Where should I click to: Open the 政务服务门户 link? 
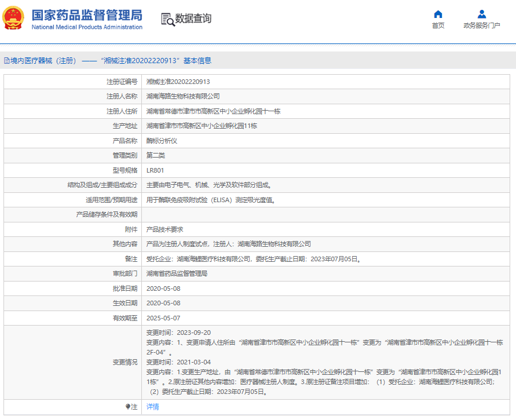pyautogui.click(x=482, y=25)
